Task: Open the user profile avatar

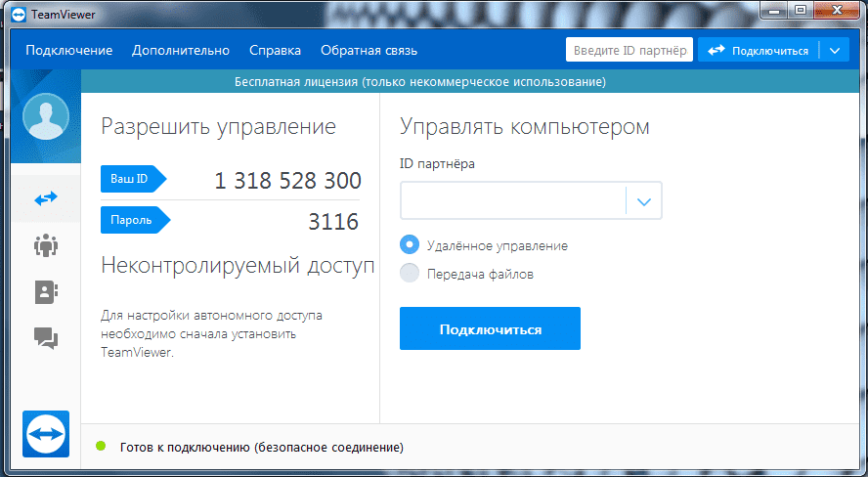Action: point(46,116)
